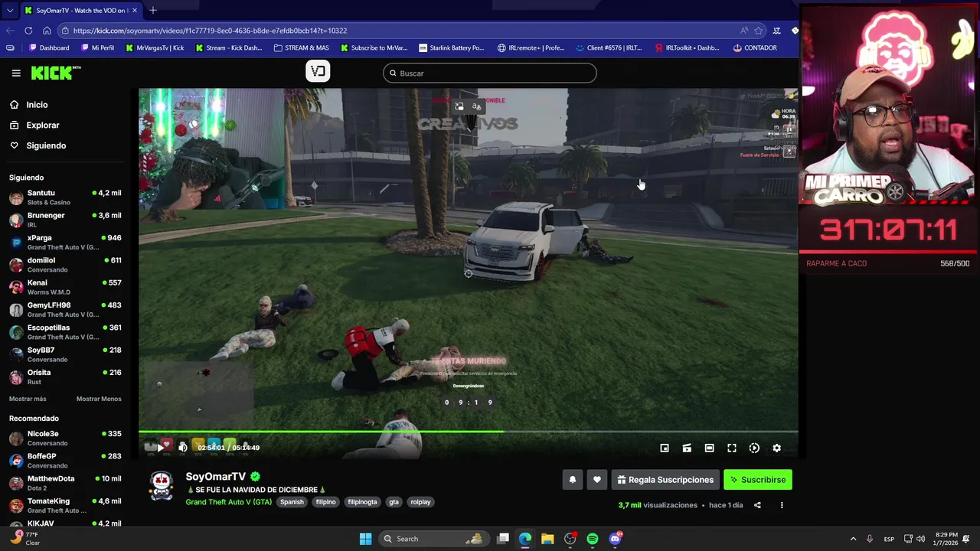Close the SoyOmarTV browser tab
The height and width of the screenshot is (551, 980).
[135, 11]
